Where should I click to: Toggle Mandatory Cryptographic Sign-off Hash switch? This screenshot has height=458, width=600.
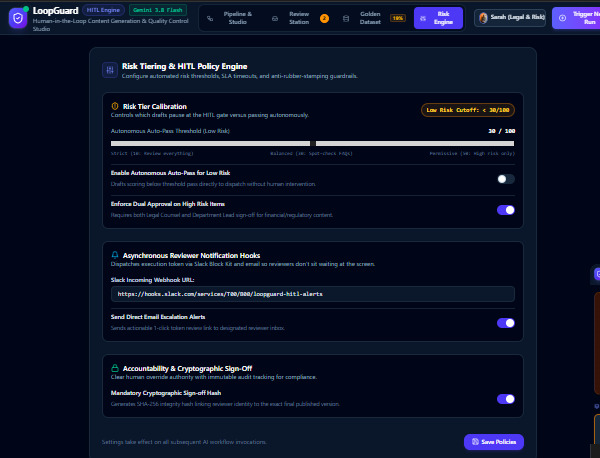pyautogui.click(x=505, y=399)
